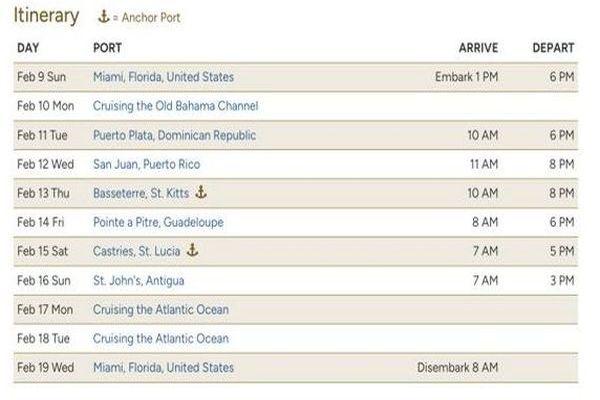The width and height of the screenshot is (600, 400).
Task: Click the Itinerary heading
Action: pyautogui.click(x=44, y=16)
